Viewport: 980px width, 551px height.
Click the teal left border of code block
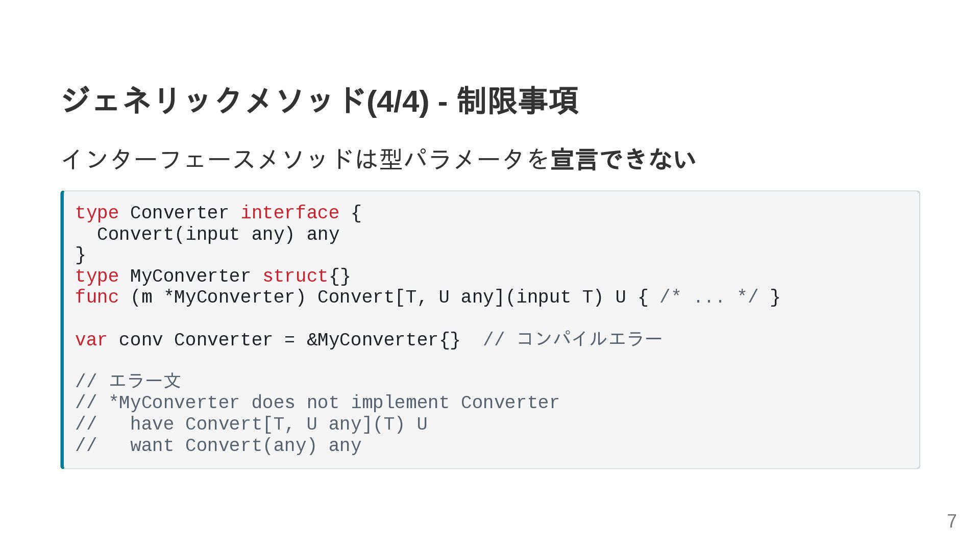62,330
